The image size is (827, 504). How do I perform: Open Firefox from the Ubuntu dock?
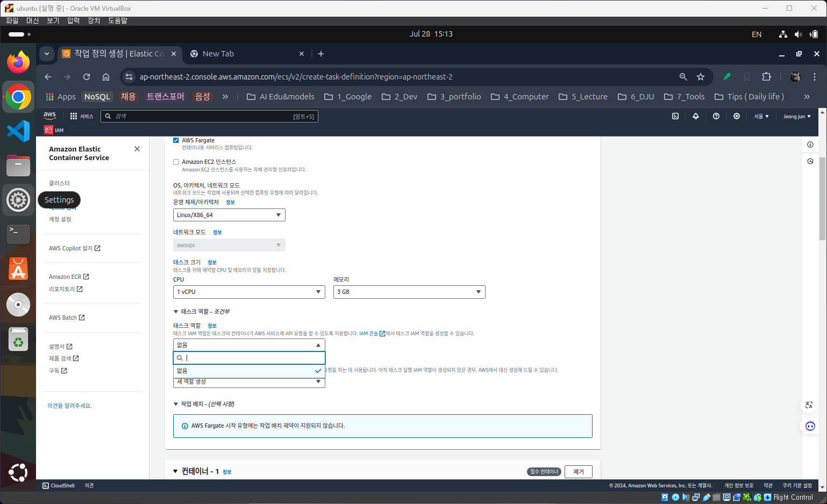(18, 62)
